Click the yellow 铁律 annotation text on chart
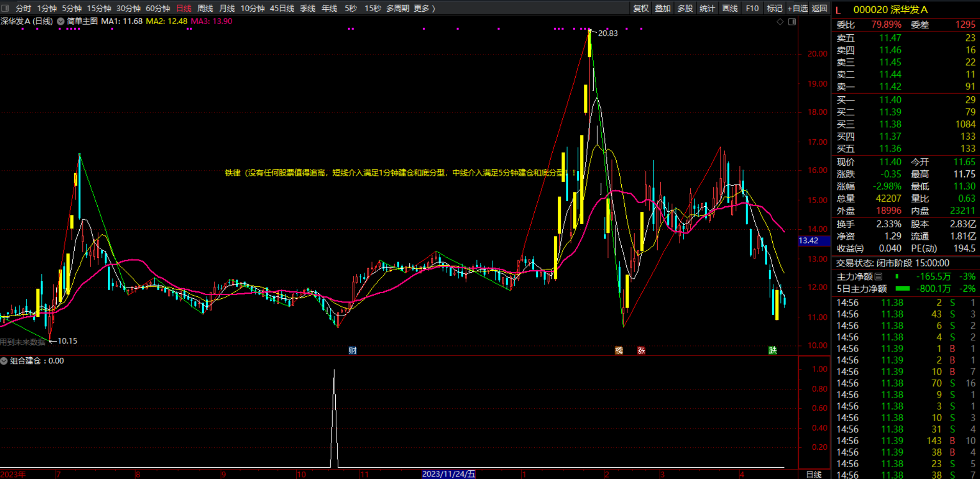The height and width of the screenshot is (479, 980). click(400, 173)
